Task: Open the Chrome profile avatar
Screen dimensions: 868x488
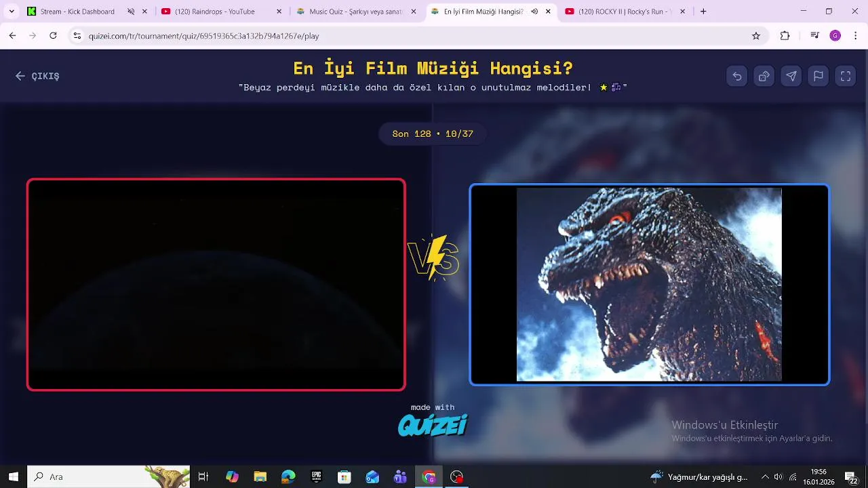Action: tap(835, 36)
